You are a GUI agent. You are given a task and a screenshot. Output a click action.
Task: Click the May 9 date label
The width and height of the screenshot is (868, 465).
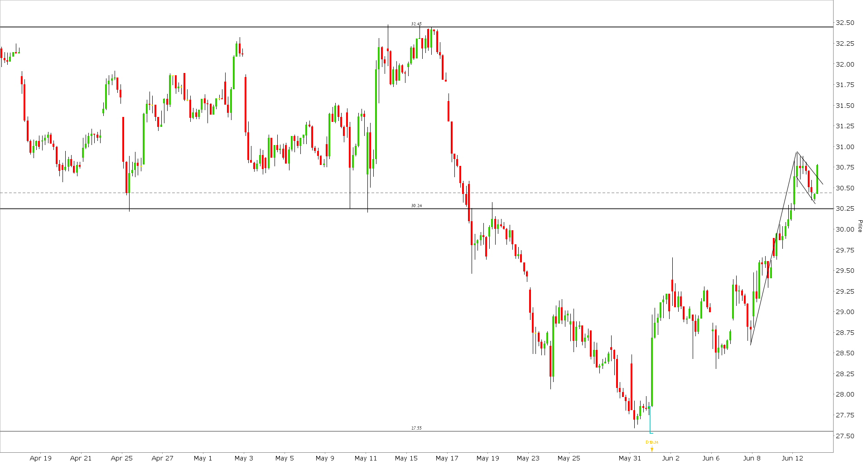[x=325, y=458]
